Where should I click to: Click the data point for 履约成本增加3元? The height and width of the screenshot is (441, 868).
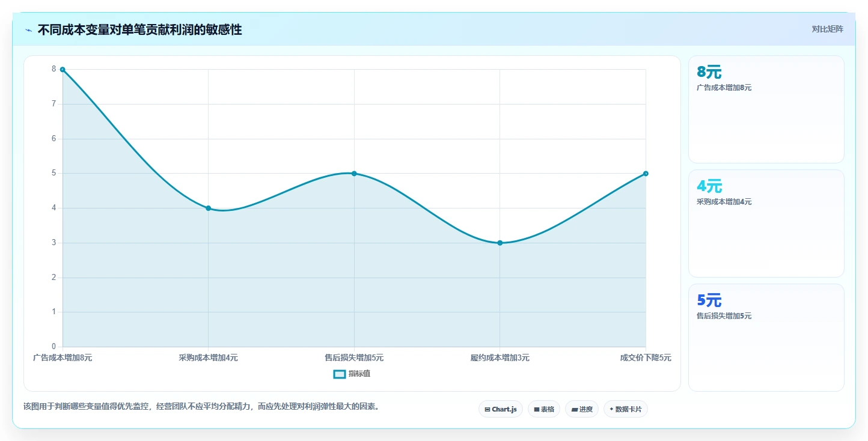[500, 243]
